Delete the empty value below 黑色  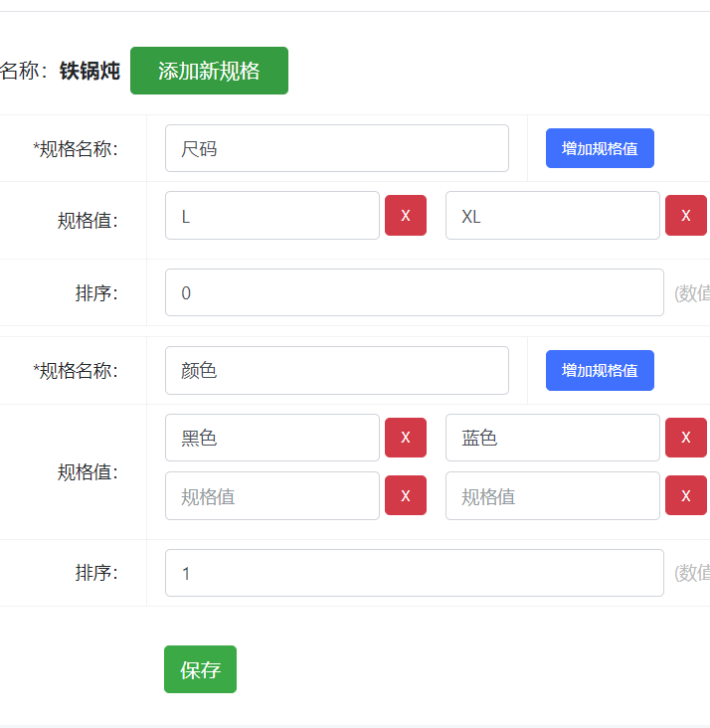pyautogui.click(x=406, y=495)
